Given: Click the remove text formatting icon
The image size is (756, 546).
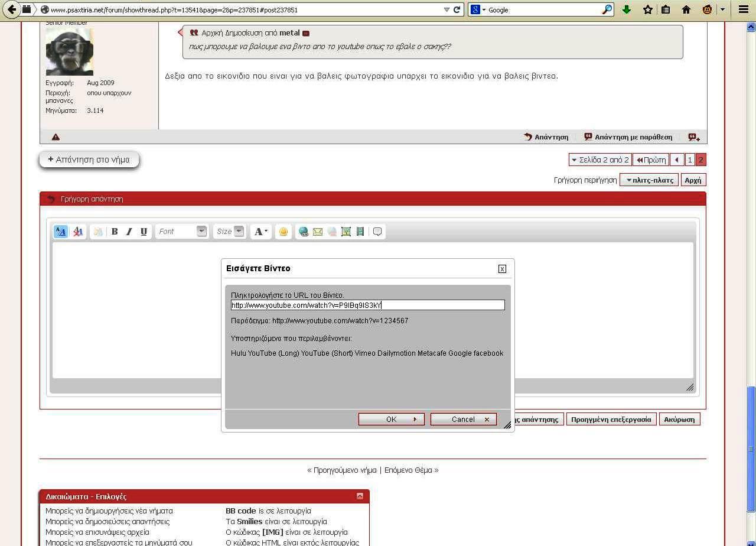Looking at the screenshot, I should pos(77,232).
